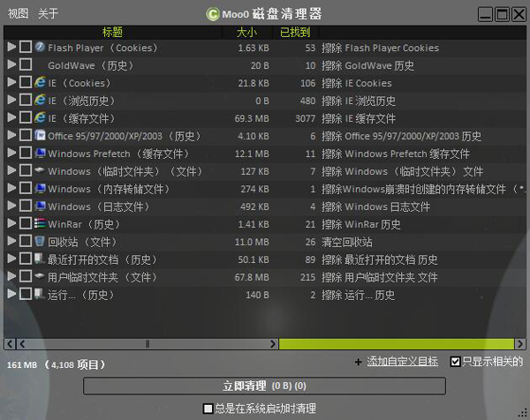Open the 视图 menu

18,14
